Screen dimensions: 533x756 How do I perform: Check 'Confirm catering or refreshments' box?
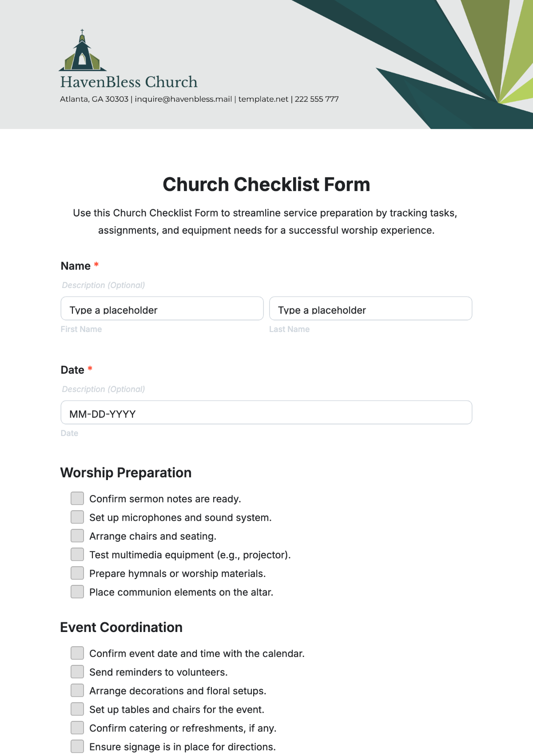pos(77,728)
